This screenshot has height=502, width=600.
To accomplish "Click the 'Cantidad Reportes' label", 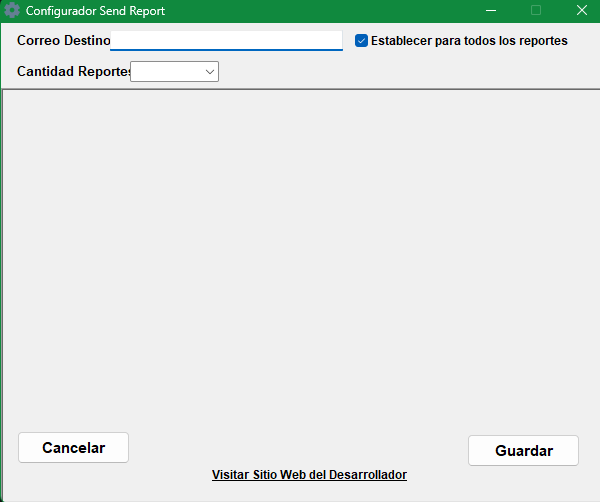I will [73, 72].
